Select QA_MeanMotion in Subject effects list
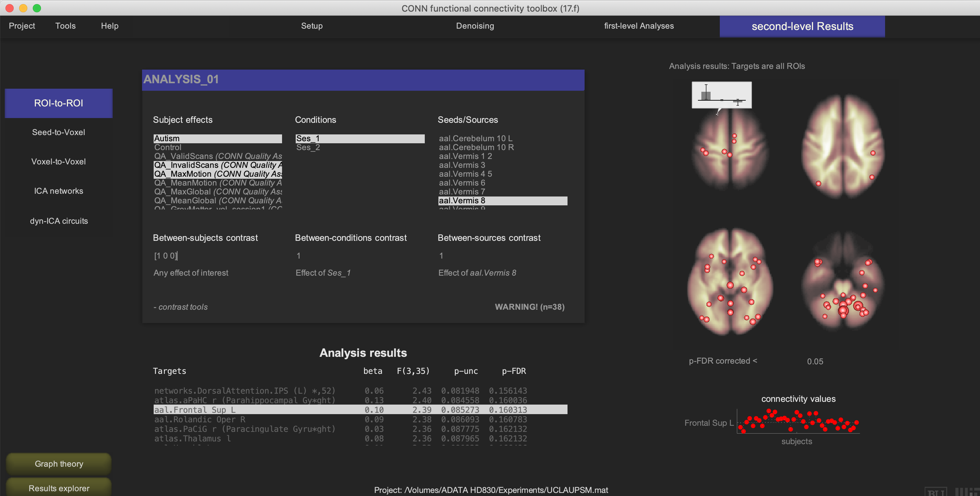Screen dimensions: 980x496 pyautogui.click(x=218, y=183)
